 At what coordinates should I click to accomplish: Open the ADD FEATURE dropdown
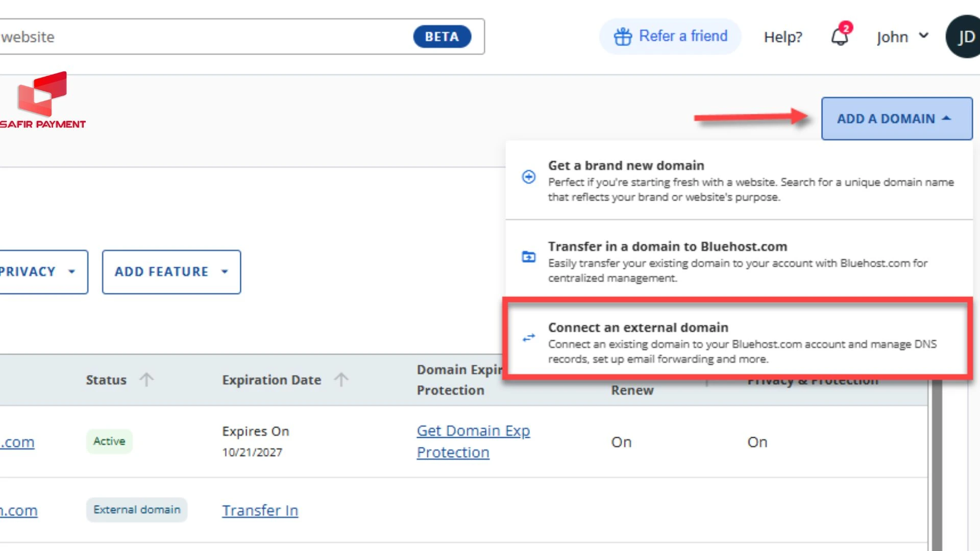pyautogui.click(x=171, y=272)
